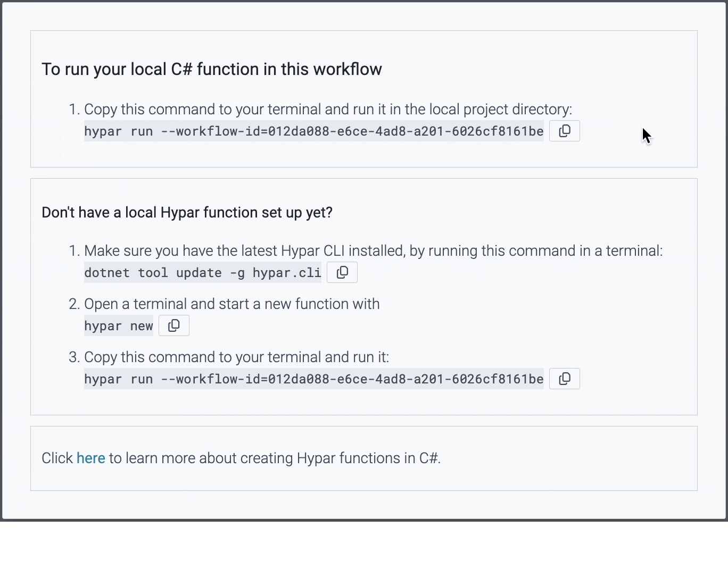Click 'run it in the local project directory' instruction
This screenshot has height=569, width=728.
coord(328,109)
